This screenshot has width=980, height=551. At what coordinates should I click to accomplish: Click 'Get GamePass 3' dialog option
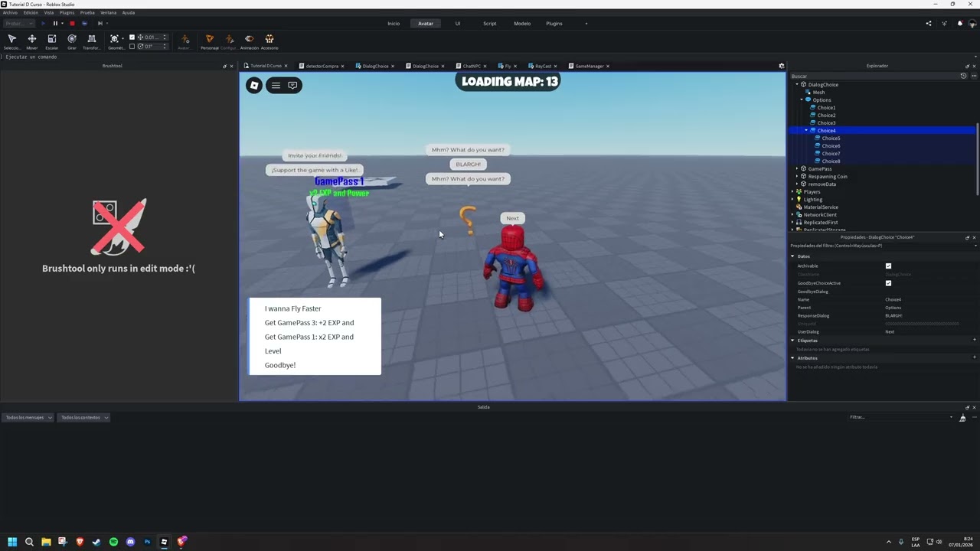click(309, 323)
